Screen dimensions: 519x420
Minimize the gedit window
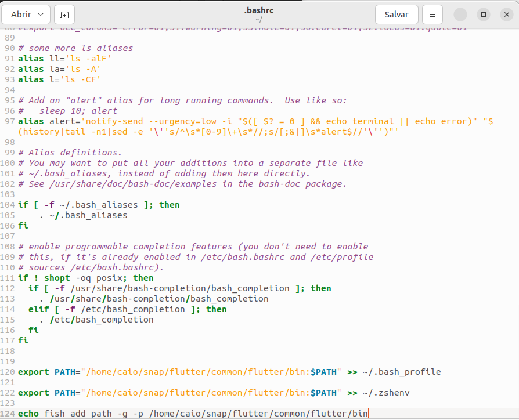point(460,15)
